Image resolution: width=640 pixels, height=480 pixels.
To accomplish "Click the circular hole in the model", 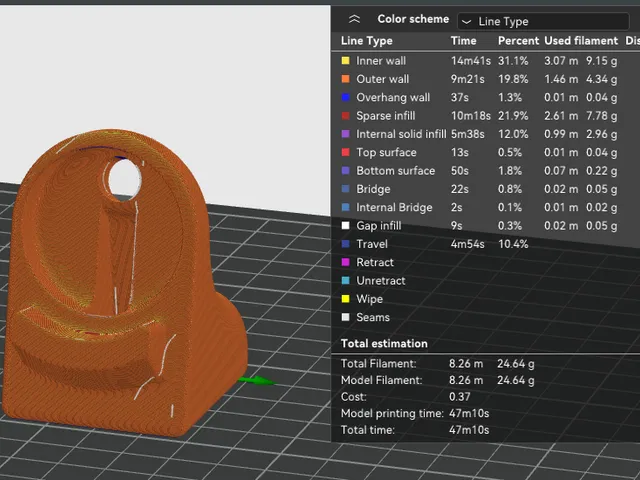I will 125,180.
